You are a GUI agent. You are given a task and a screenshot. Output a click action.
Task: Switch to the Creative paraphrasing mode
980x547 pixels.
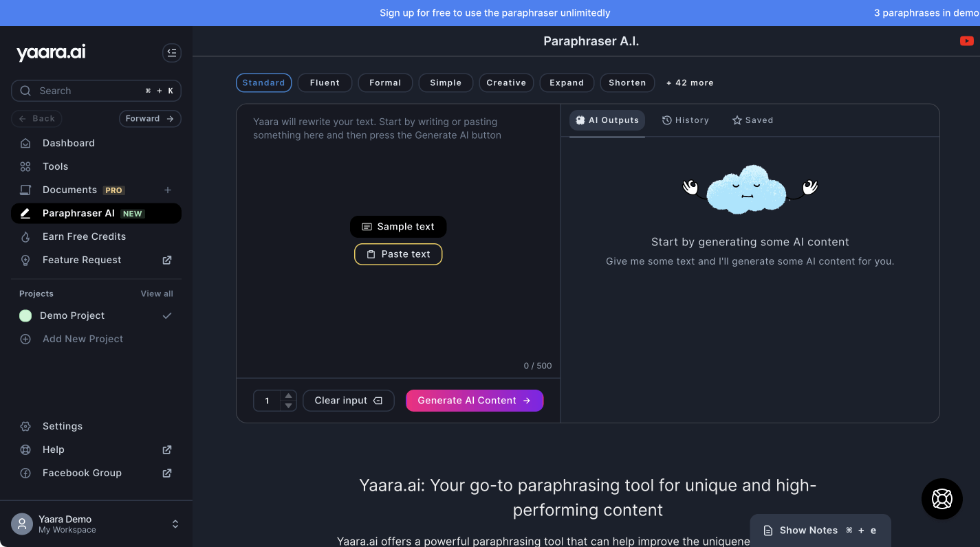(506, 82)
